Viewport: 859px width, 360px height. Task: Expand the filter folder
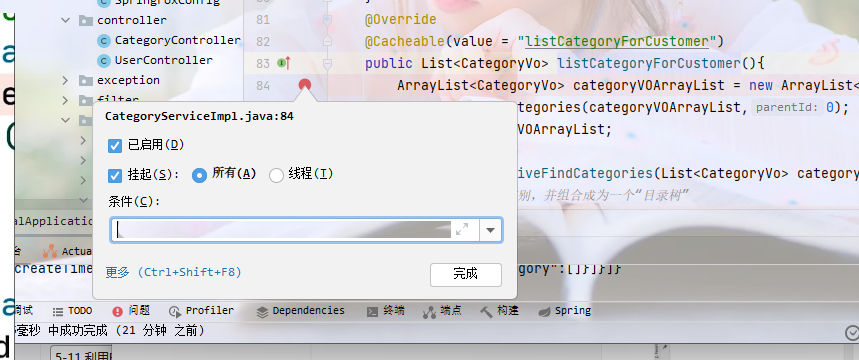(66, 100)
